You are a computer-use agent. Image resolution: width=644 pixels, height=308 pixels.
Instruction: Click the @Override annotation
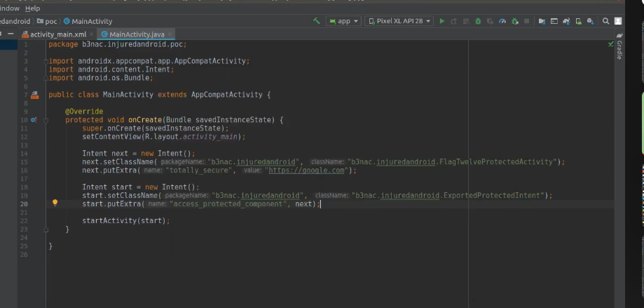coord(84,112)
